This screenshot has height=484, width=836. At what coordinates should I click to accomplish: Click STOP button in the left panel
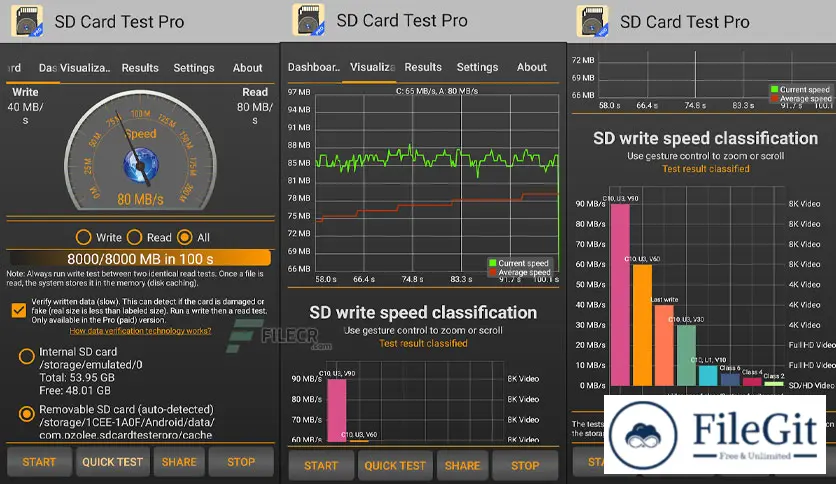[x=241, y=462]
